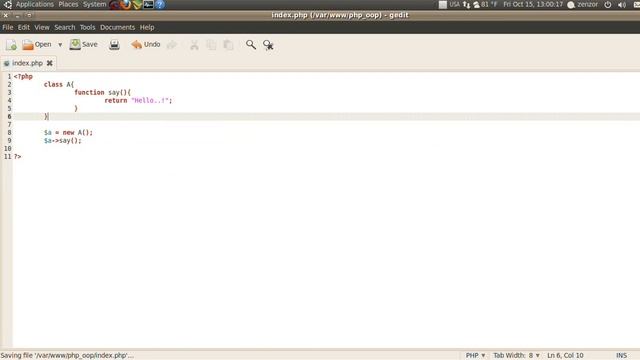
Task: Open the Edit menu
Action: [24, 27]
